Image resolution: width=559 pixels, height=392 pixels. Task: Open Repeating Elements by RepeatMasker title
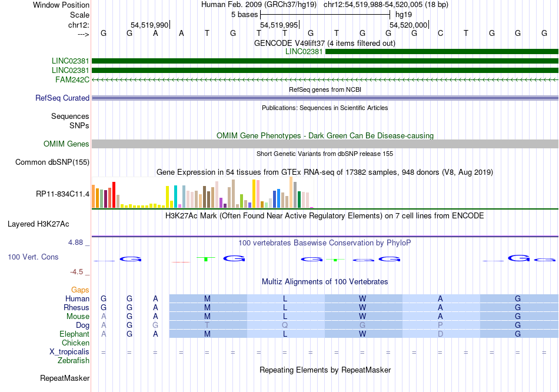pos(325,370)
